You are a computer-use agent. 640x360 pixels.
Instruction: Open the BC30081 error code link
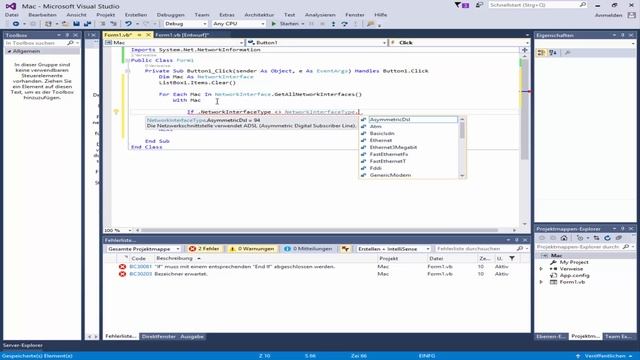[140, 267]
